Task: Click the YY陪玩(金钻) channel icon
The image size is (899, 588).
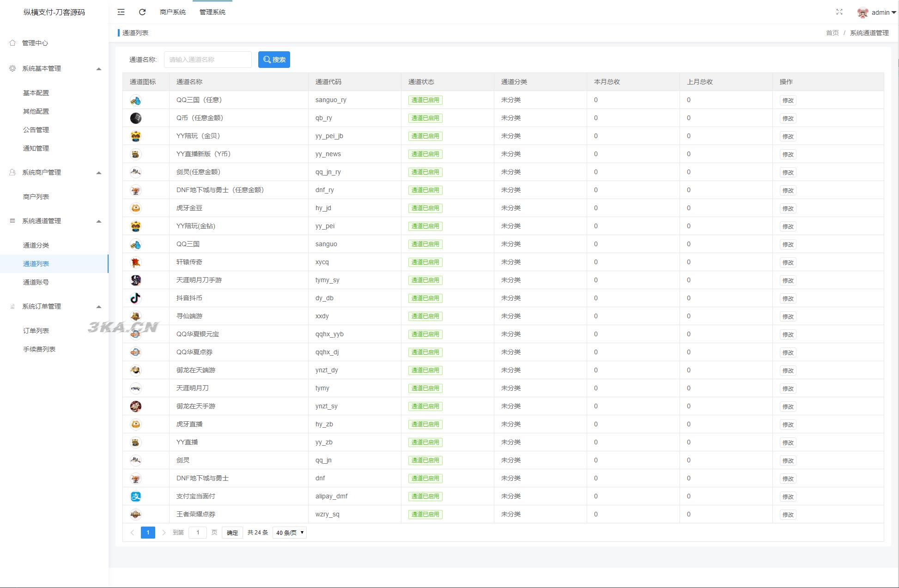Action: 135,226
